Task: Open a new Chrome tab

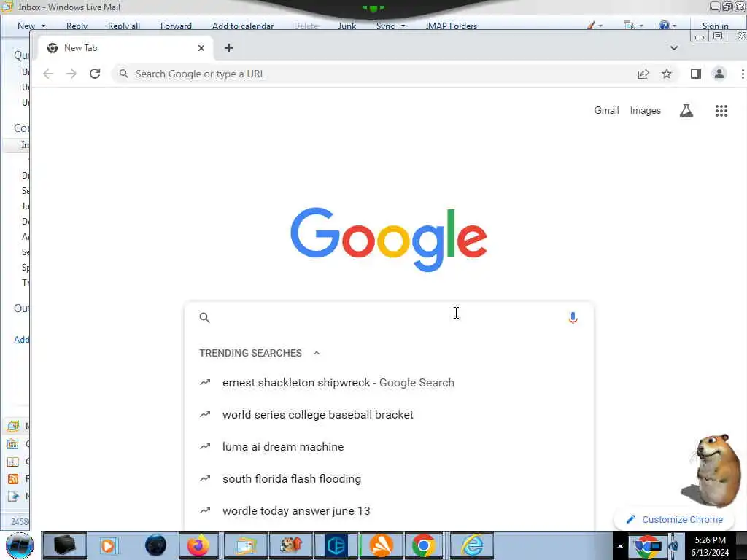Action: pos(228,48)
